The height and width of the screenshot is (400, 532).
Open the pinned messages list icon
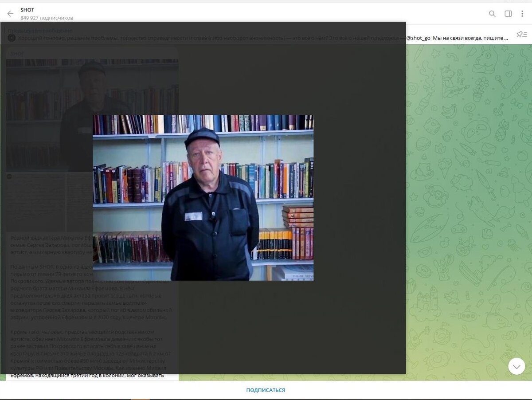click(522, 35)
